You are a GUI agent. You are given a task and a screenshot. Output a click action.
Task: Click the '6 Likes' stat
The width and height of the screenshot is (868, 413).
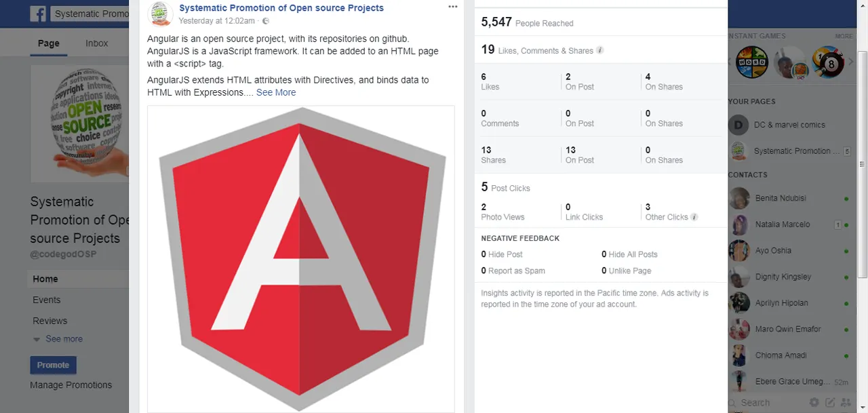tap(490, 81)
